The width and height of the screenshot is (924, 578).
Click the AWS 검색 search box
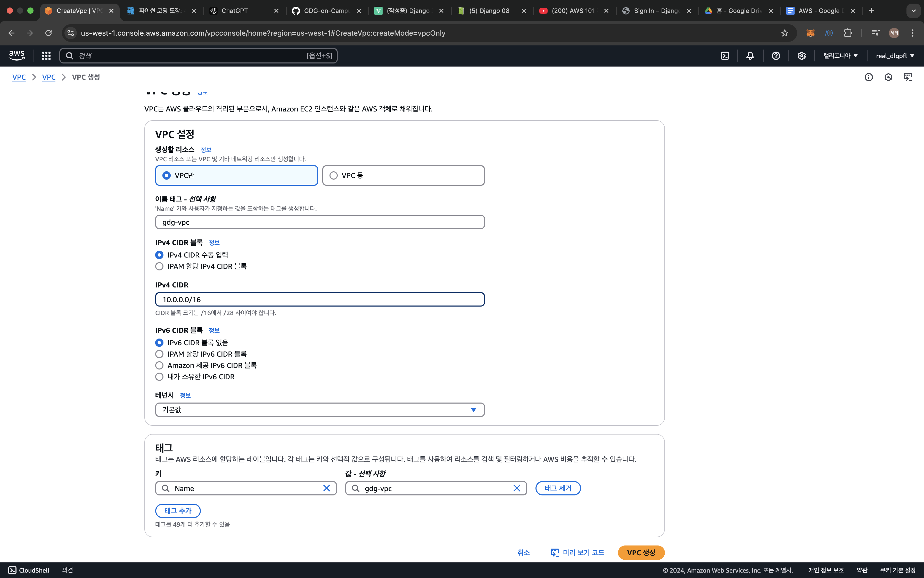pos(198,56)
